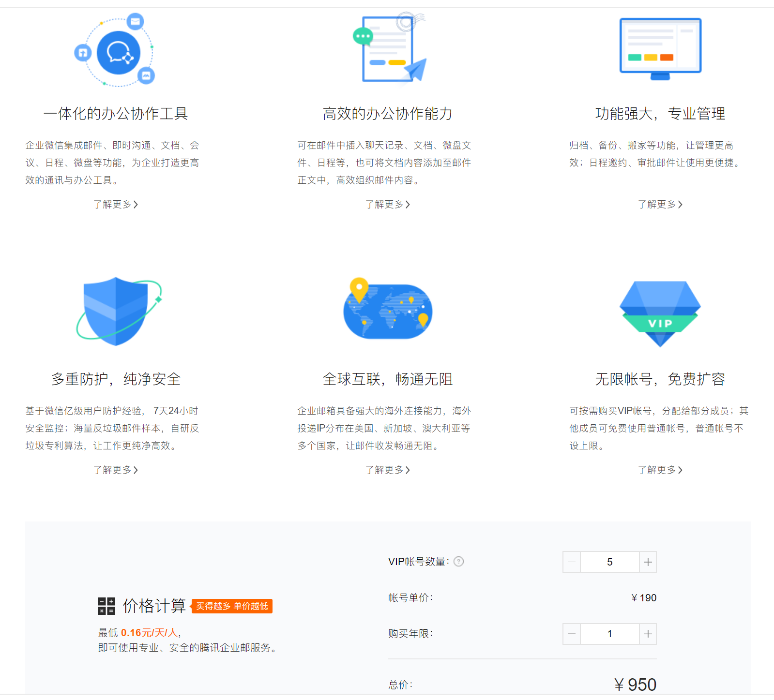Screen dimensions: 774x700
Task: Click the help icon beside VIP帐号数量
Action: (x=459, y=561)
